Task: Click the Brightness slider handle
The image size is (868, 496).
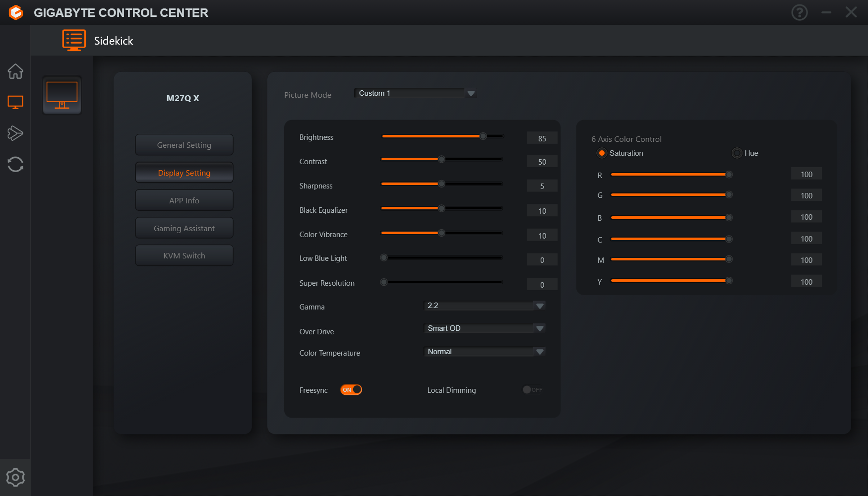Action: (x=483, y=136)
